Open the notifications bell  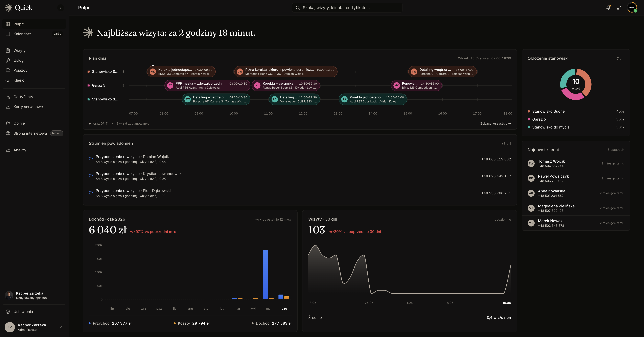608,7
